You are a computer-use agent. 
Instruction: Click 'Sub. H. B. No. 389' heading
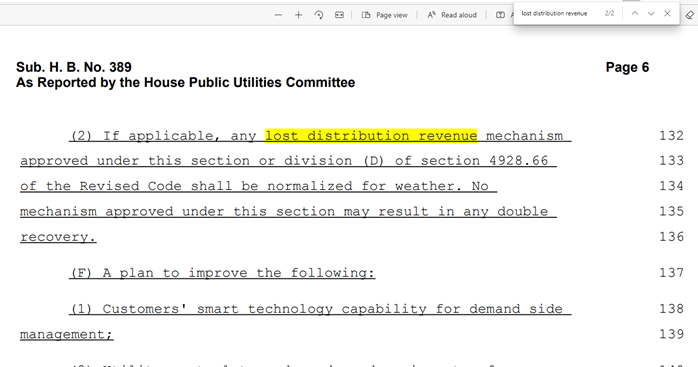(74, 67)
